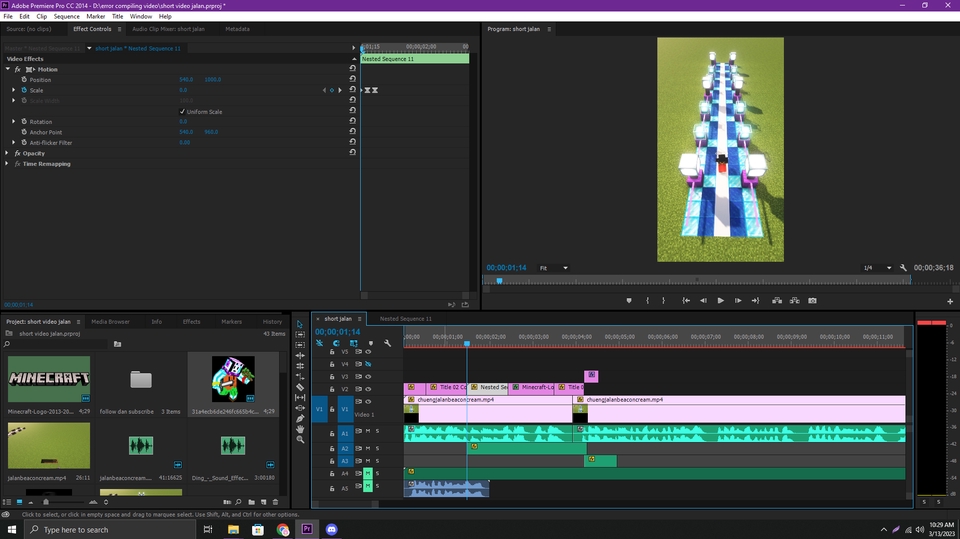Click the Lift button in Program monitor
Image resolution: width=960 pixels, height=539 pixels.
point(777,301)
